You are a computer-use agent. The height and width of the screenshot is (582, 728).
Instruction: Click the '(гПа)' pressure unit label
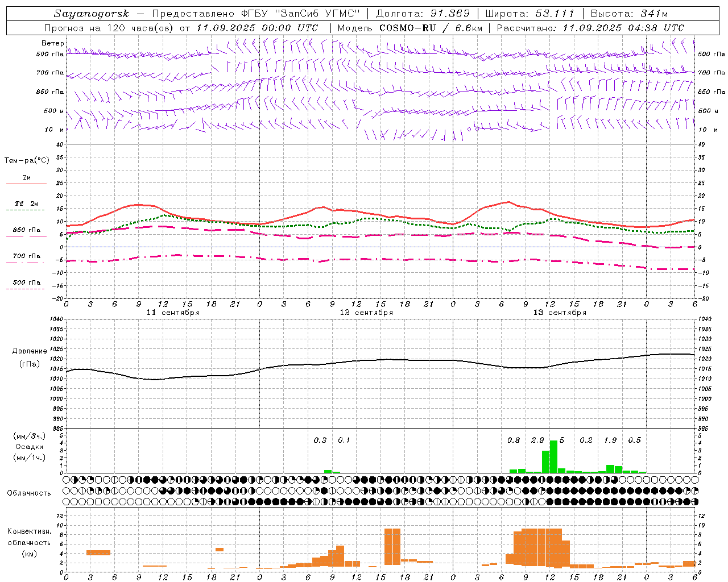pos(30,364)
